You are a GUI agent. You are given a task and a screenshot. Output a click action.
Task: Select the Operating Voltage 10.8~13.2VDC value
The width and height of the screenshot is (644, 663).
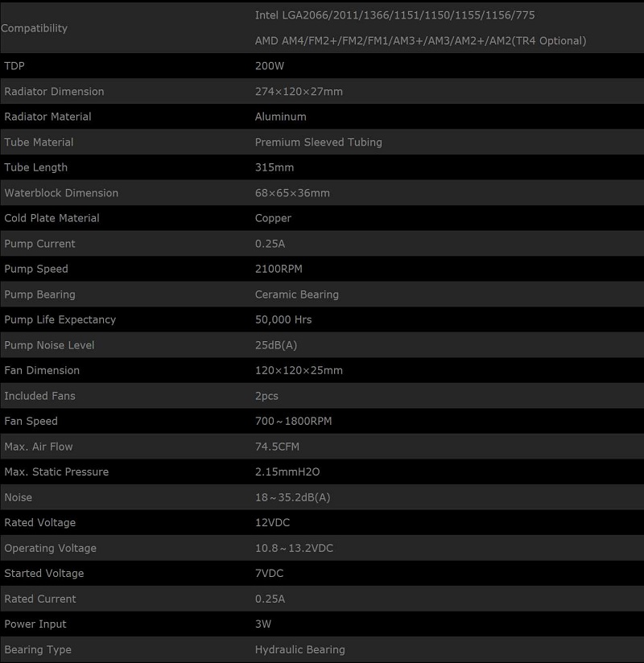pos(294,548)
